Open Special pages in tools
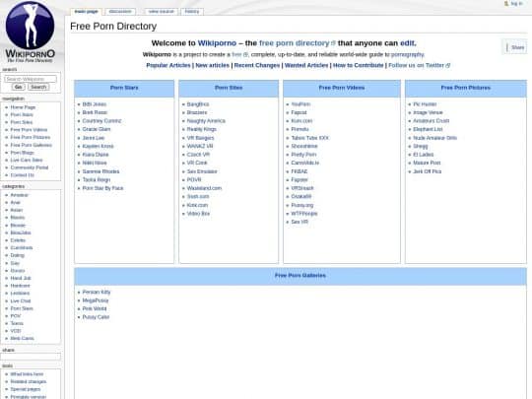This screenshot has width=532, height=399. pyautogui.click(x=25, y=389)
